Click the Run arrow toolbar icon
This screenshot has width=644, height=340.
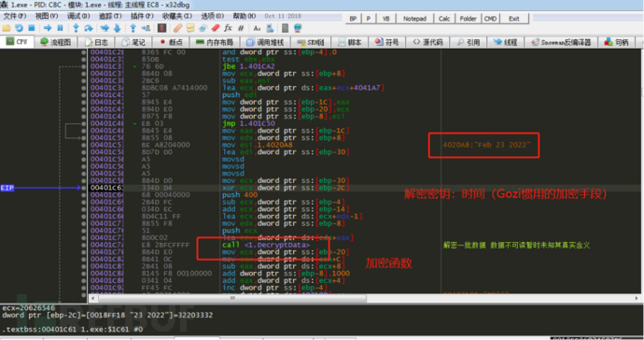(48, 28)
